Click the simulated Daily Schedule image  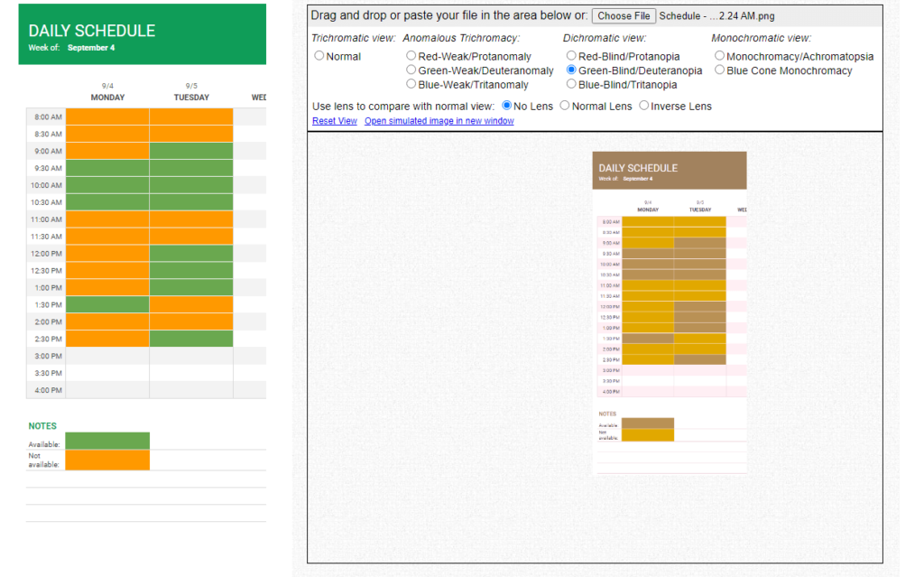point(670,312)
